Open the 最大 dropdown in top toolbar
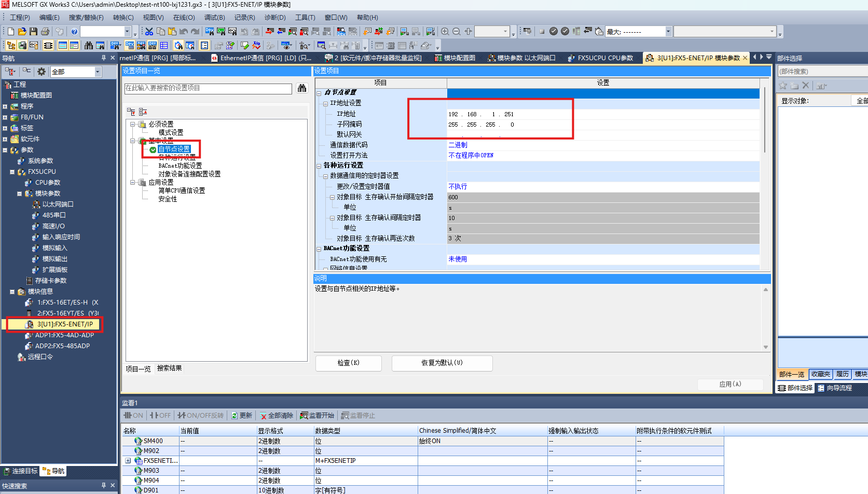The image size is (868, 494). pyautogui.click(x=668, y=32)
